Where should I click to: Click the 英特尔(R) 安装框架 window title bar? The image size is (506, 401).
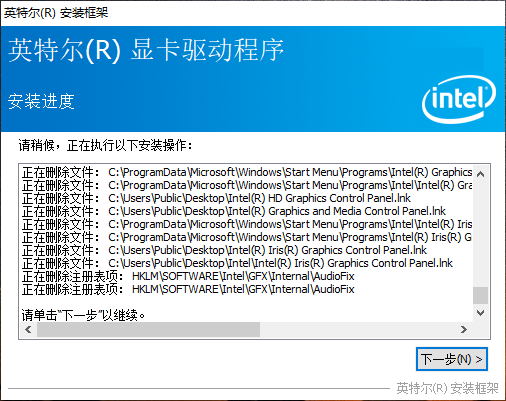pyautogui.click(x=253, y=13)
